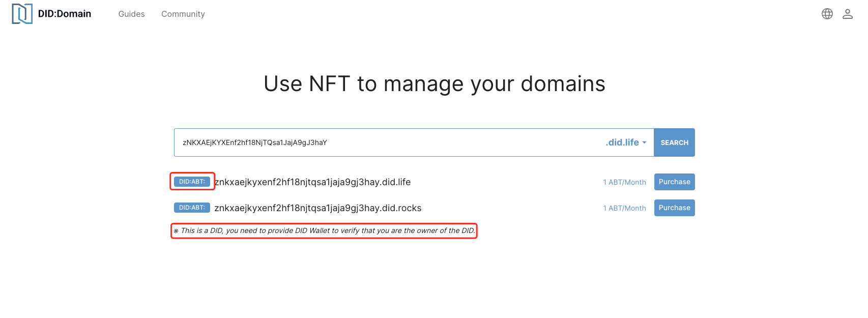
Task: Click 1 ABT/Month price for .did.life
Action: point(624,182)
